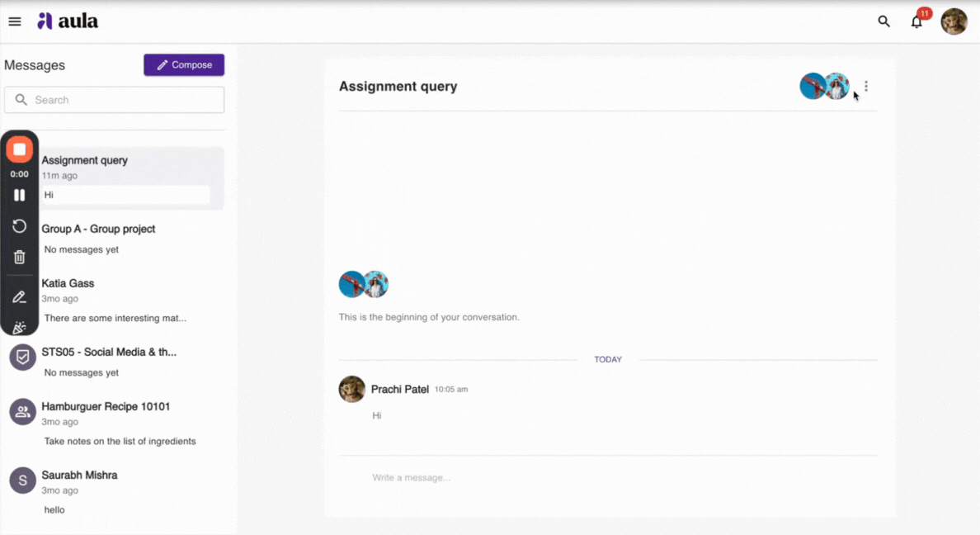Open the notifications bell
This screenshot has height=535, width=980.
click(x=916, y=21)
